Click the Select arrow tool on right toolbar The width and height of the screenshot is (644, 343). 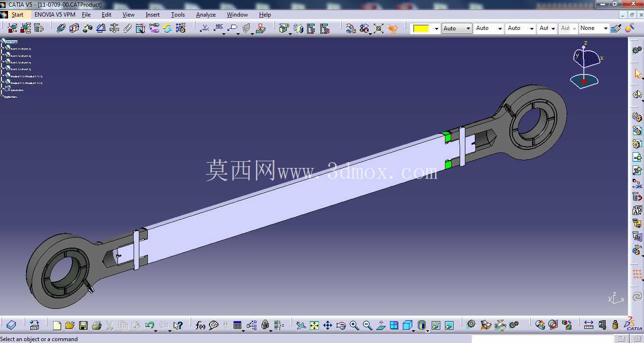pos(637,74)
